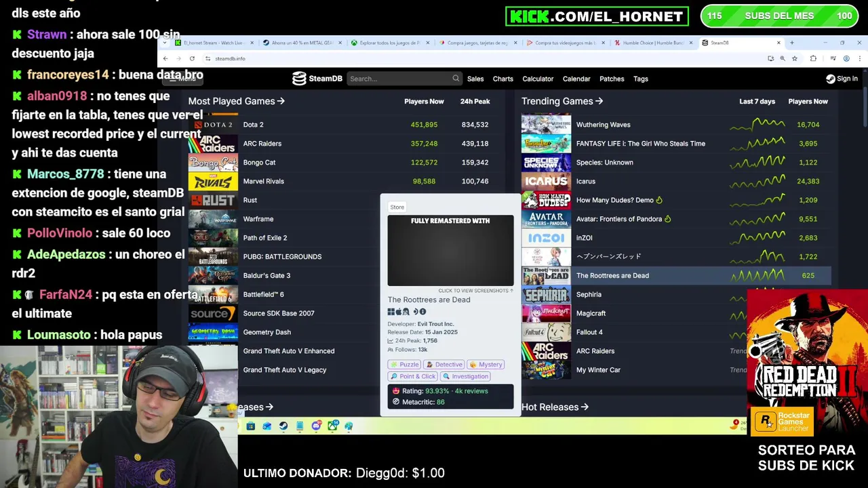This screenshot has height=488, width=868.
Task: Select the Point & Click tag
Action: click(x=413, y=376)
